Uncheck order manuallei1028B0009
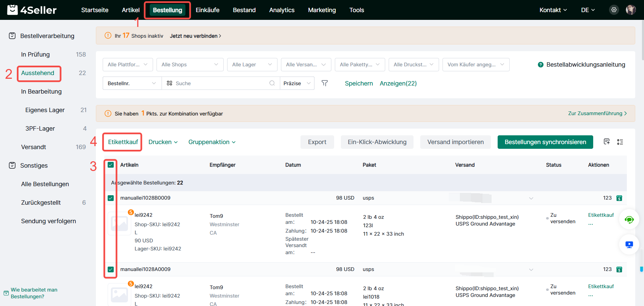 111,198
